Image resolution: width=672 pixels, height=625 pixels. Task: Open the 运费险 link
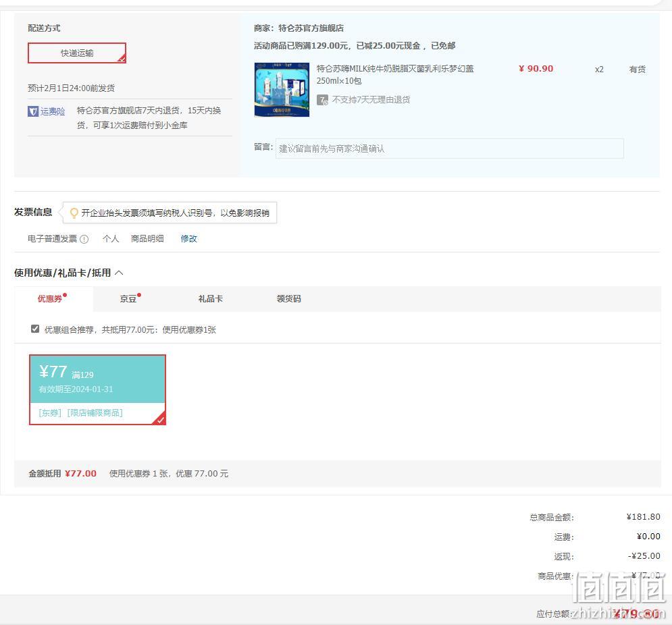coord(53,111)
